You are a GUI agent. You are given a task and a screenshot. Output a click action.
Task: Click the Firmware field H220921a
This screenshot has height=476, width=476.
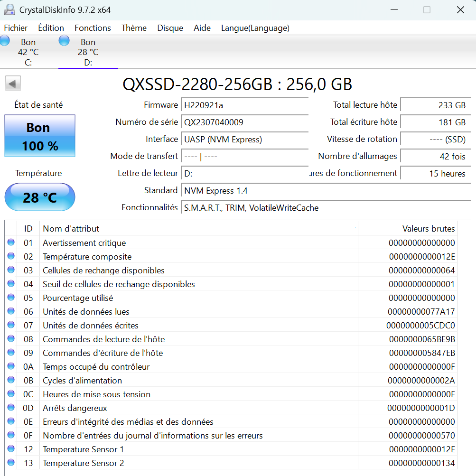(x=245, y=105)
